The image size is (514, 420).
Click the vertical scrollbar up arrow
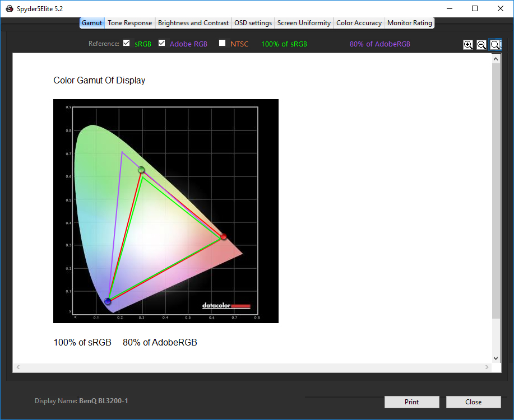(x=496, y=59)
